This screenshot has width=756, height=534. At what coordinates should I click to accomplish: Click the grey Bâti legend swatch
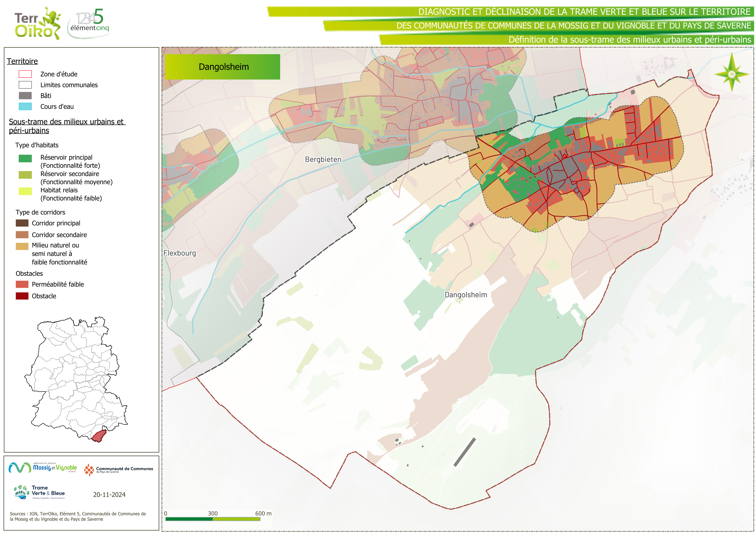[x=25, y=96]
